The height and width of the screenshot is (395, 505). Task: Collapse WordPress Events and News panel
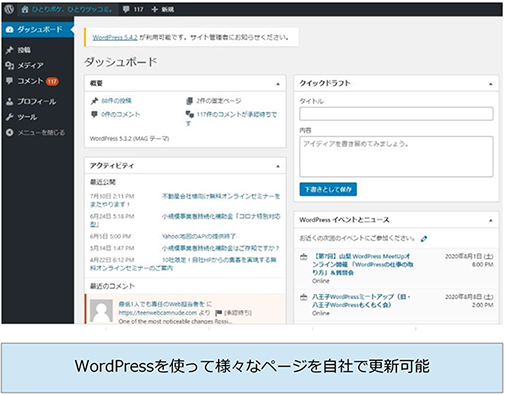pyautogui.click(x=491, y=220)
